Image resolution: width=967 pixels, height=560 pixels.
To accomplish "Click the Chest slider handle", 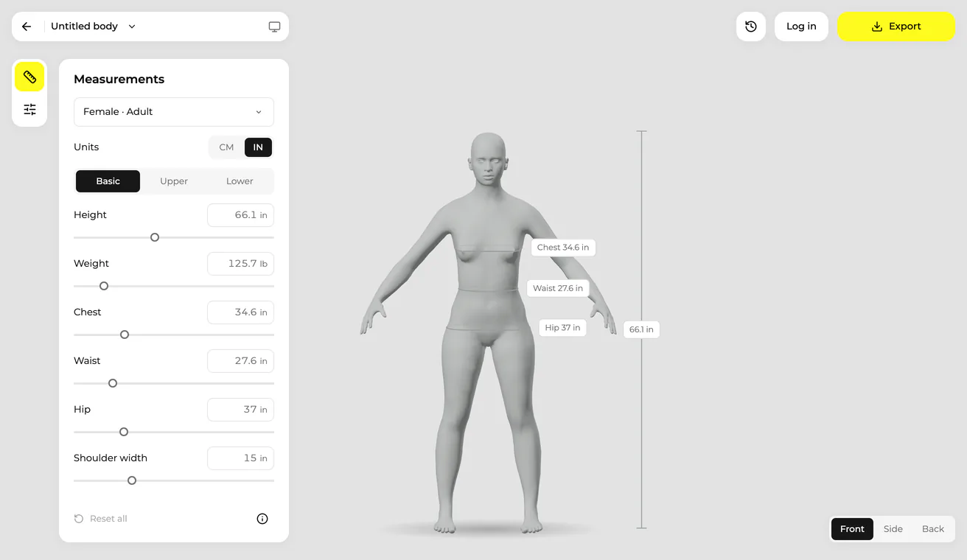I will pos(125,335).
